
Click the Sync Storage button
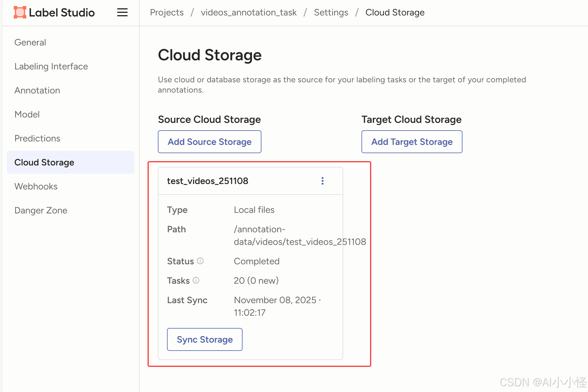pyautogui.click(x=205, y=339)
